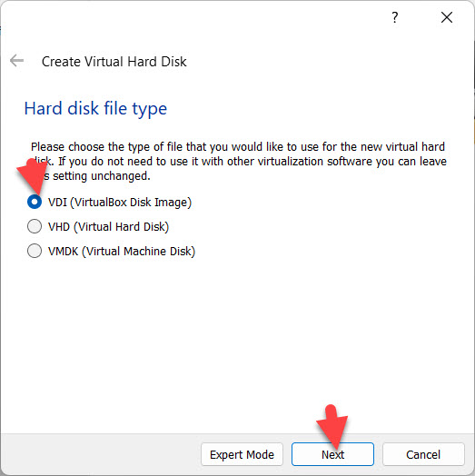Choose the VHD radio button
This screenshot has width=475, height=476.
pyautogui.click(x=35, y=226)
